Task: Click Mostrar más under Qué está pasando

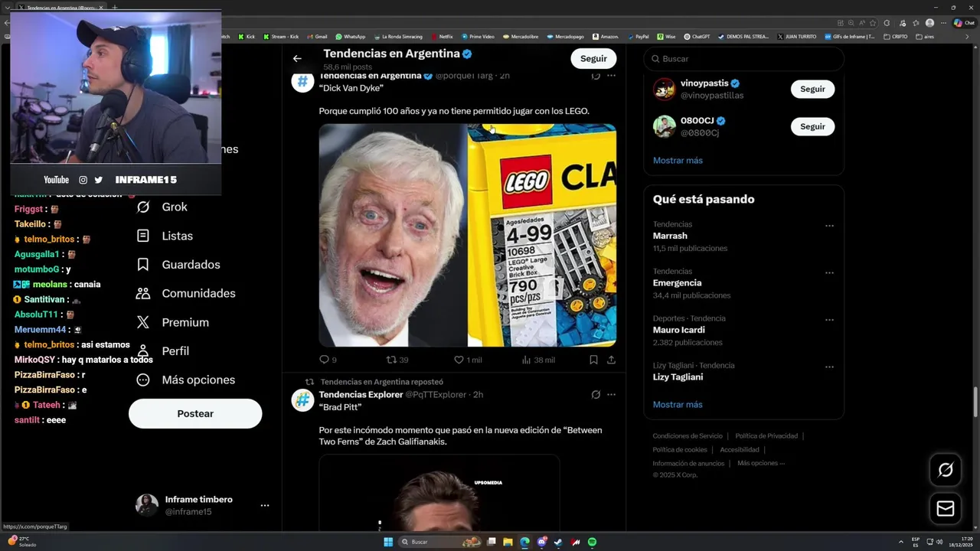Action: [x=678, y=405]
